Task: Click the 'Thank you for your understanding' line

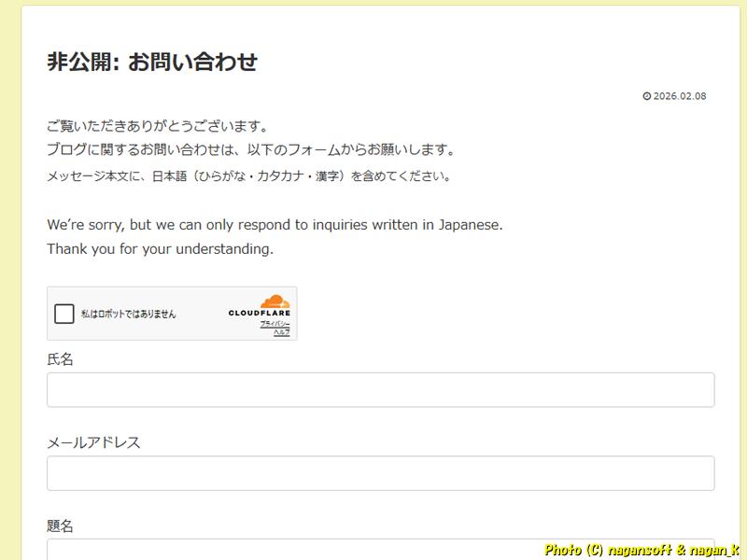Action: coord(160,249)
